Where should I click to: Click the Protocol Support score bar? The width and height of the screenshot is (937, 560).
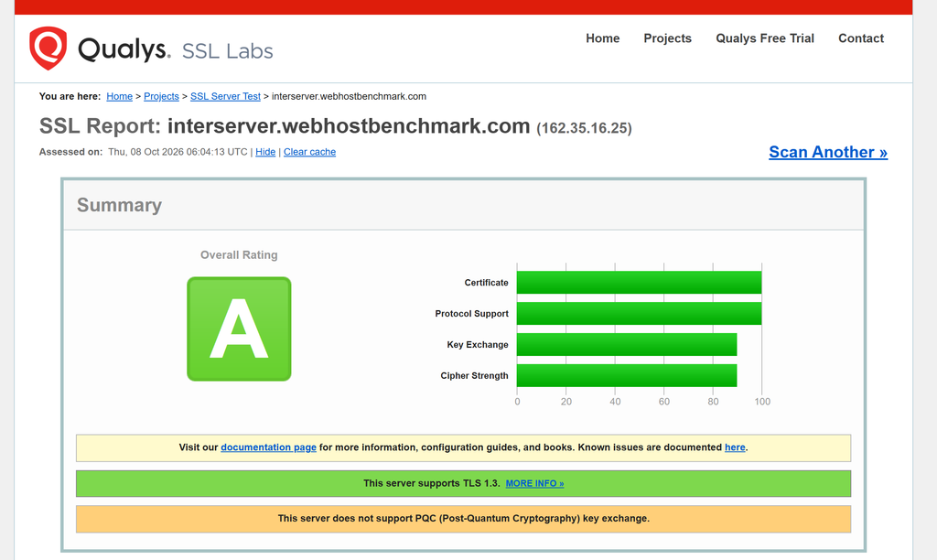click(639, 314)
